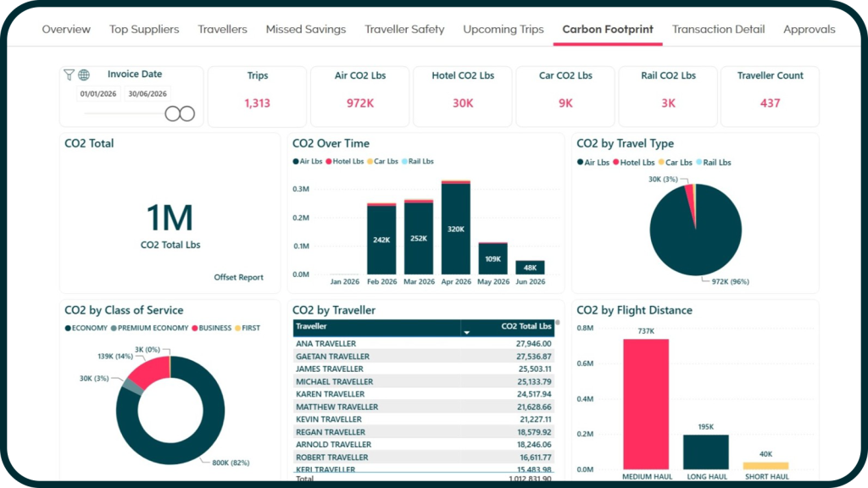Switch to Top Suppliers tab

(144, 30)
